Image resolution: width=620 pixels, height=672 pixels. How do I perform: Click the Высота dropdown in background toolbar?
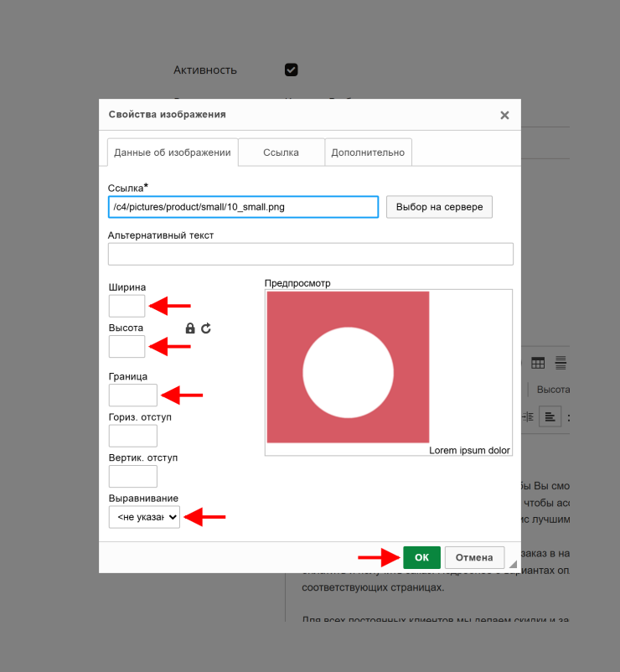[x=553, y=390]
